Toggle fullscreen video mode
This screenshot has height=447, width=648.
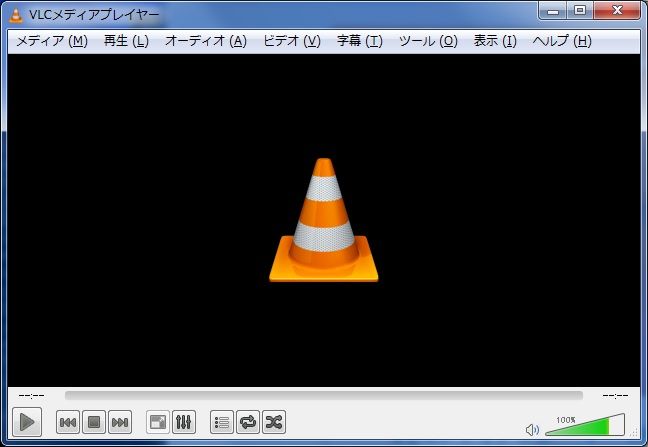(x=158, y=422)
